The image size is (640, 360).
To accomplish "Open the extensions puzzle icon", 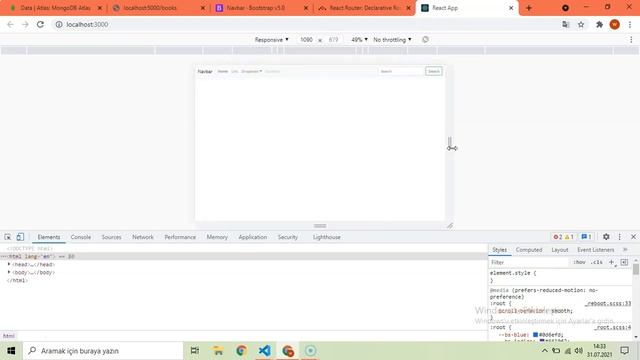I will click(x=599, y=24).
